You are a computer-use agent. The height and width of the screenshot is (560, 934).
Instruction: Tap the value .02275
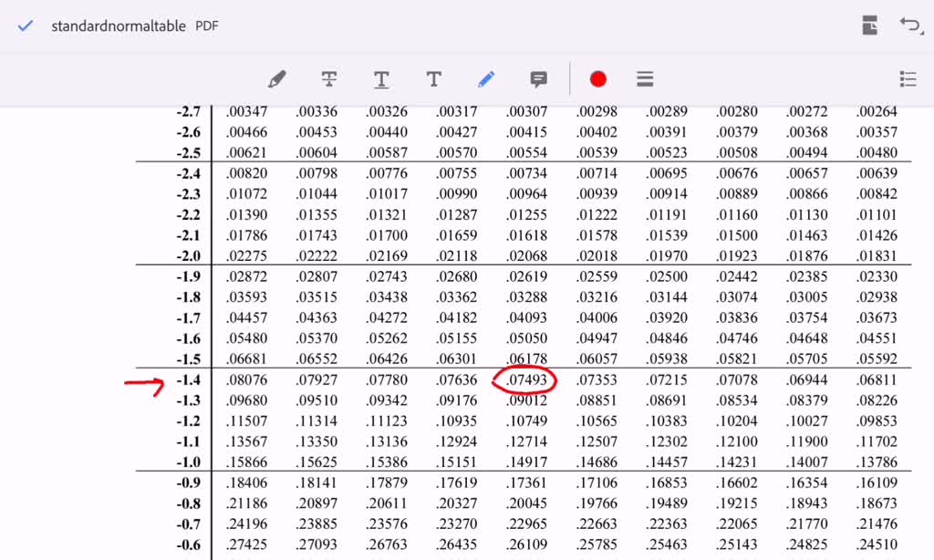point(246,256)
